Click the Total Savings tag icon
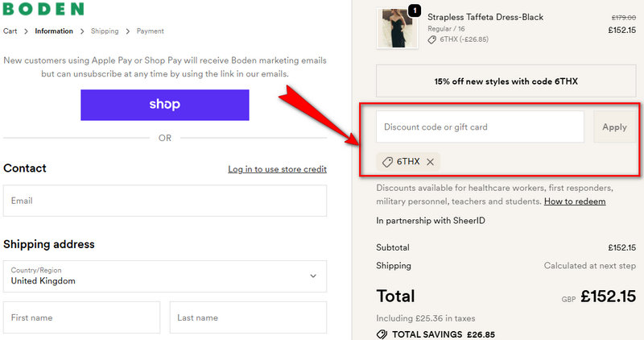Screen dimensions: 644x340 382,334
